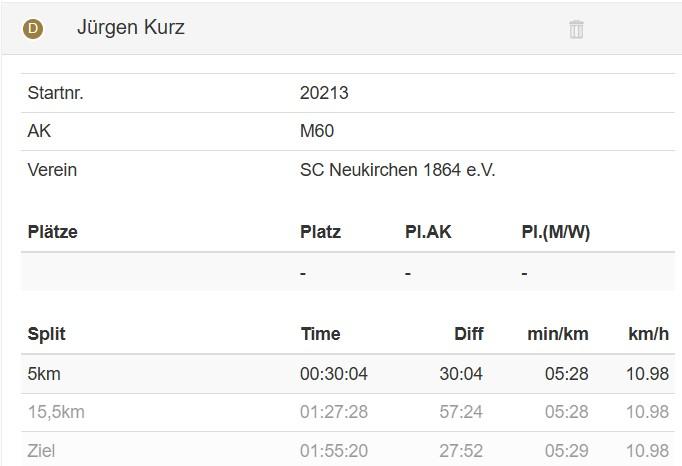The width and height of the screenshot is (682, 466).
Task: Click the Split column header
Action: click(x=47, y=334)
